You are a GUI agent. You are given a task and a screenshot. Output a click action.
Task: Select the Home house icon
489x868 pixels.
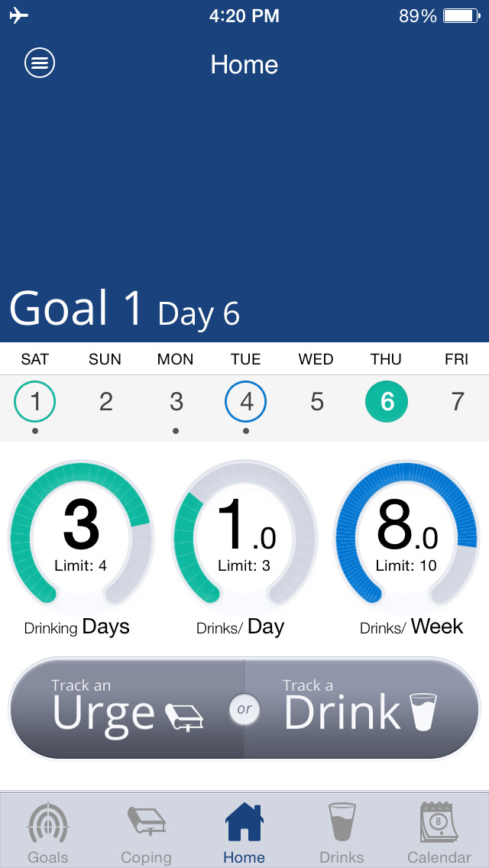pos(244,822)
